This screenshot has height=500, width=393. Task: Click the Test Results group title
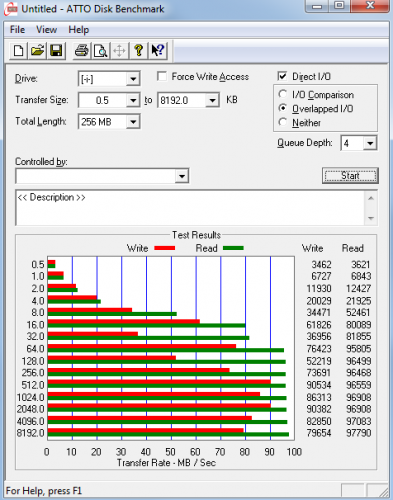pos(196,235)
